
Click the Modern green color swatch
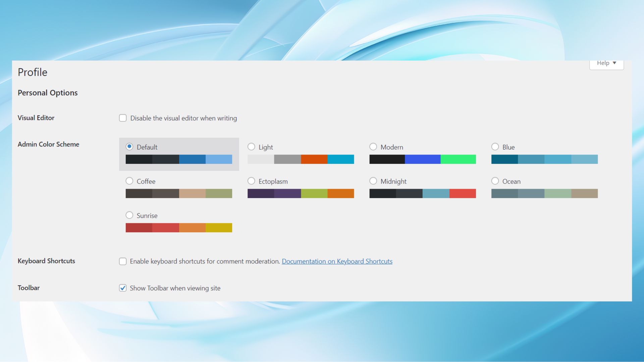coord(458,159)
